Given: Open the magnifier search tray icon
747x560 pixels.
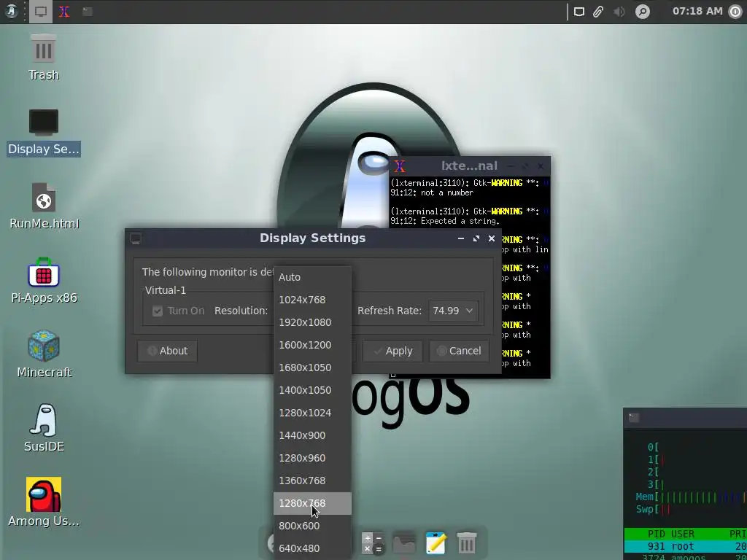Looking at the screenshot, I should [642, 12].
